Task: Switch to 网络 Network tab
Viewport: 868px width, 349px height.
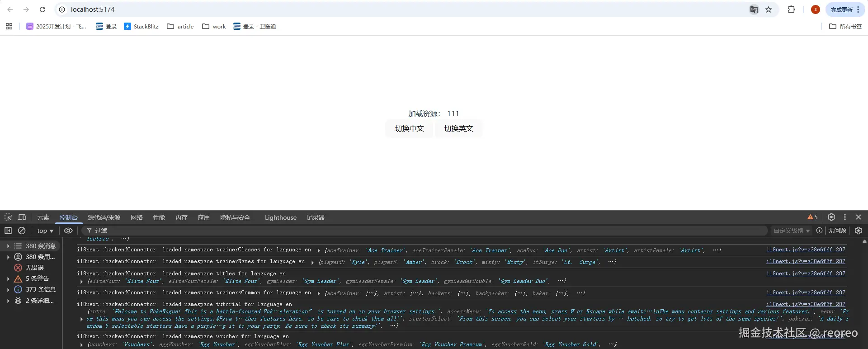Action: click(137, 217)
